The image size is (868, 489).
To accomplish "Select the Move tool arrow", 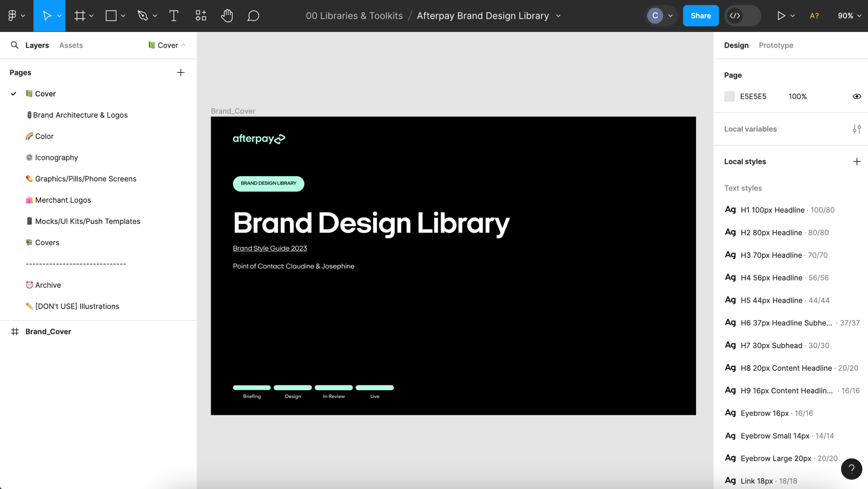I will point(47,16).
